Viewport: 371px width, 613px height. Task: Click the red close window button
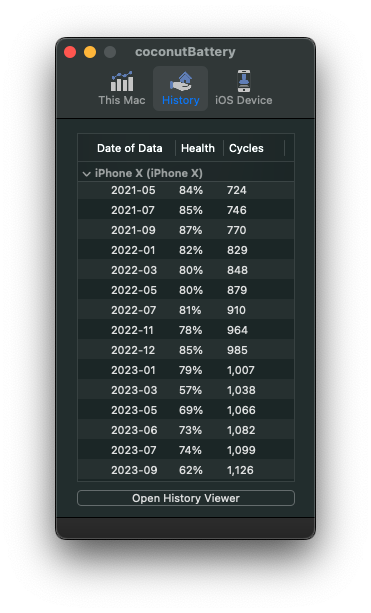(70, 52)
